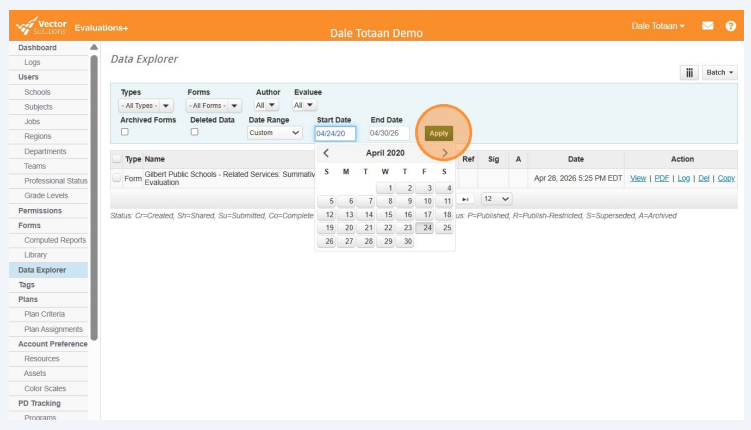This screenshot has width=751, height=430.
Task: Open the All Forms dropdown
Action: click(214, 105)
